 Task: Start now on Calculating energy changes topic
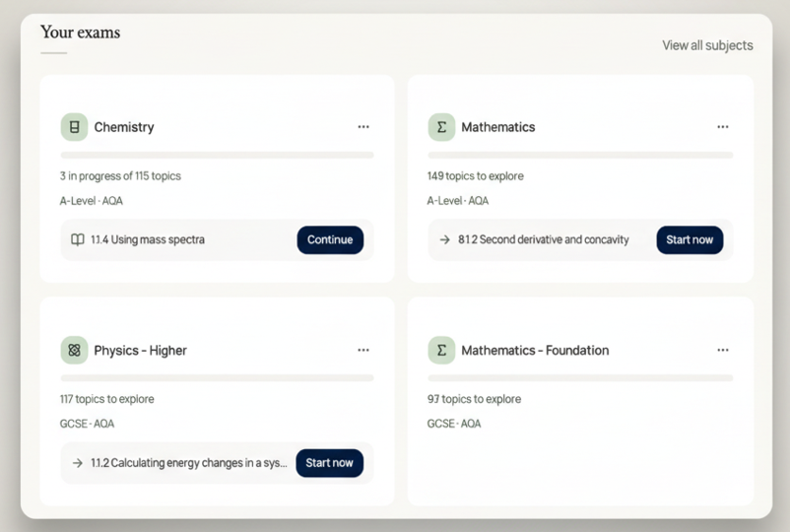coord(330,463)
